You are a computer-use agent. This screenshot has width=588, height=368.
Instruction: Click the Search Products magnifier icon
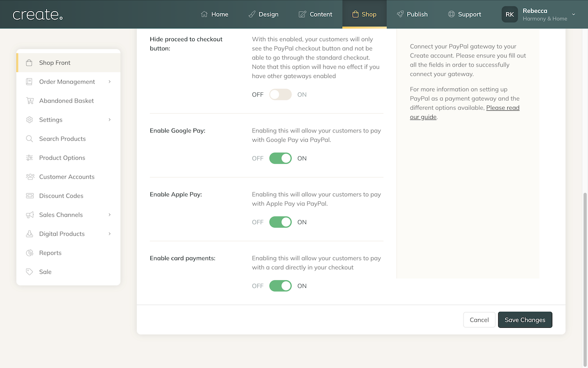coord(29,139)
